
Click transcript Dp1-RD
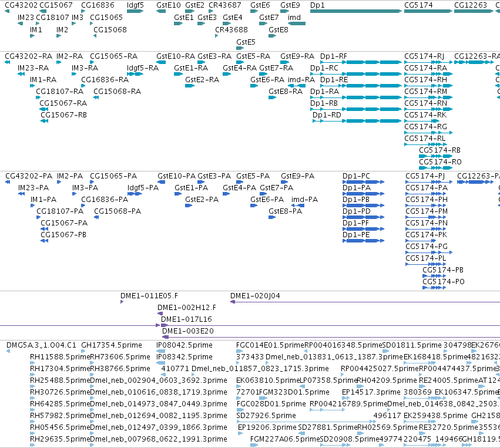pos(357,121)
